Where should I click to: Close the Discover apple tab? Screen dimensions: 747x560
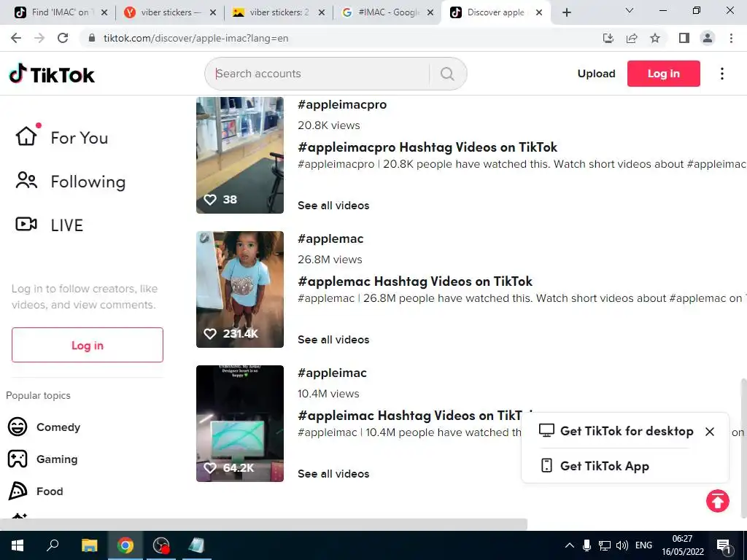point(539,12)
